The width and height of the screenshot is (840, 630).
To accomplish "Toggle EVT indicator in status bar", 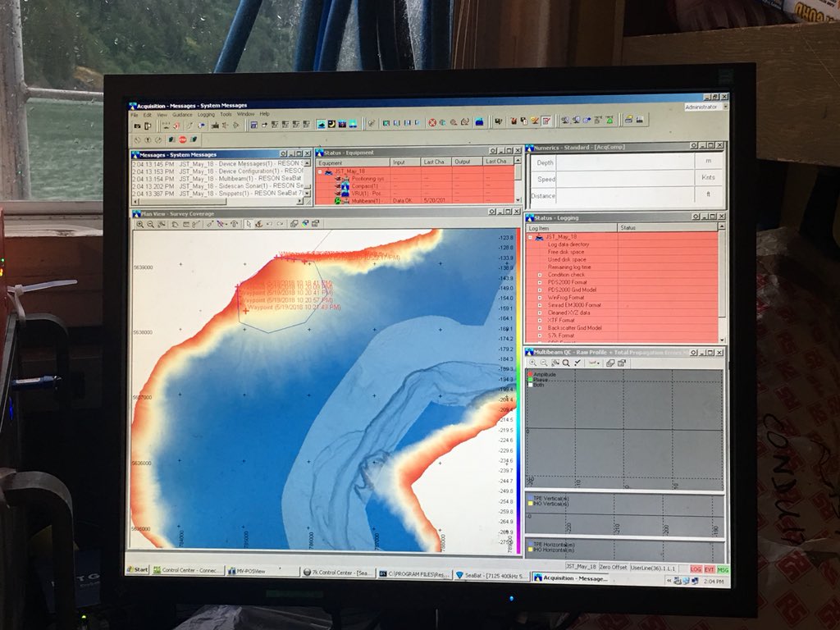I will click(709, 569).
